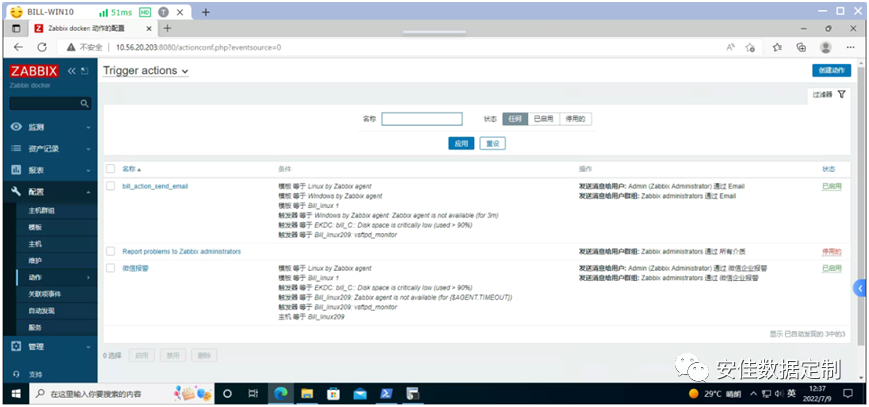Open Windows Start menu
869x407 pixels.
coord(16,394)
